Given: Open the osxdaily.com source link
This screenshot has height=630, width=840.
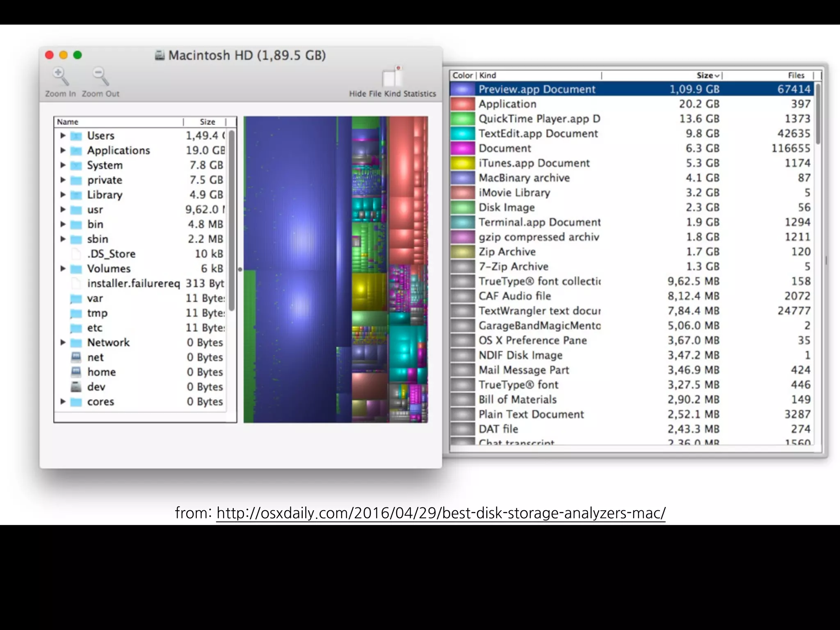Looking at the screenshot, I should point(441,513).
